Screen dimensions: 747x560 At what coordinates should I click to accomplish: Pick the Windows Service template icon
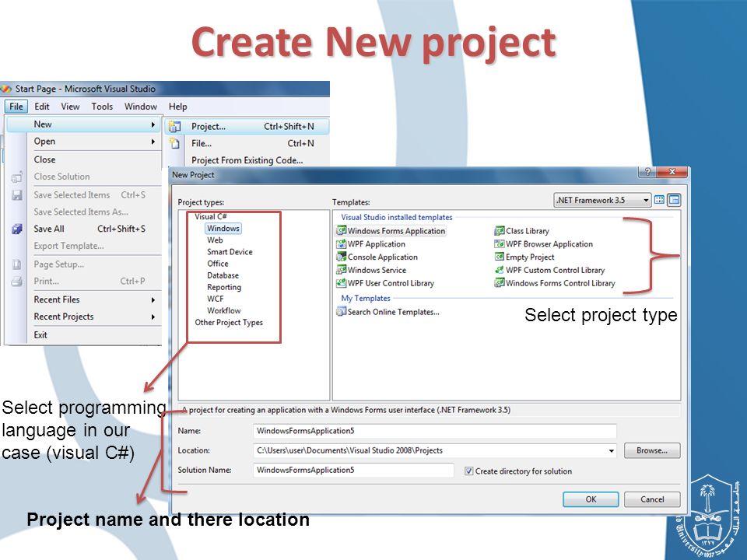341,270
